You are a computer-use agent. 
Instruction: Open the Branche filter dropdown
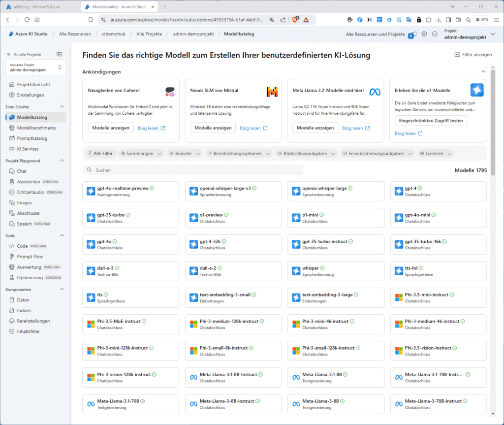click(x=185, y=154)
